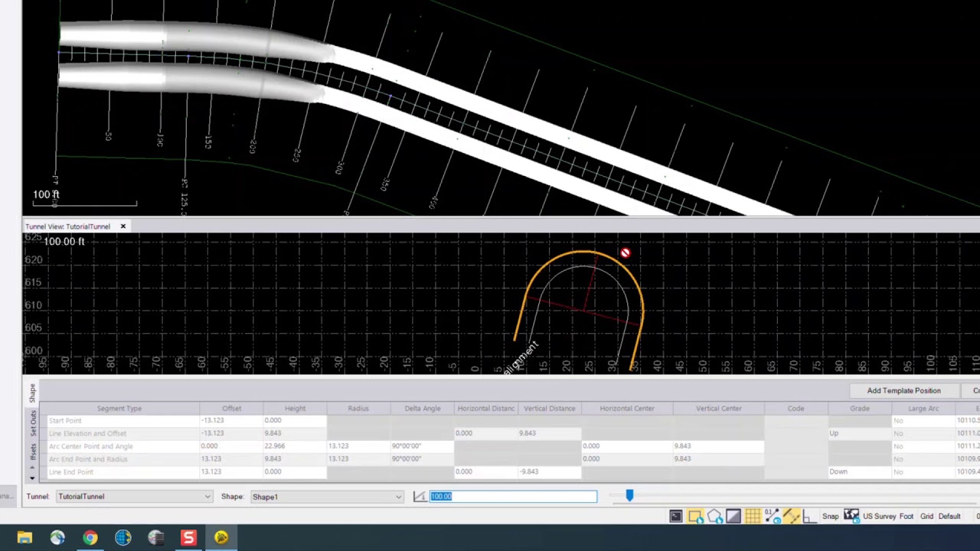Click height cell 22.966 in arc center row
This screenshot has width=980, height=551.
(x=295, y=446)
